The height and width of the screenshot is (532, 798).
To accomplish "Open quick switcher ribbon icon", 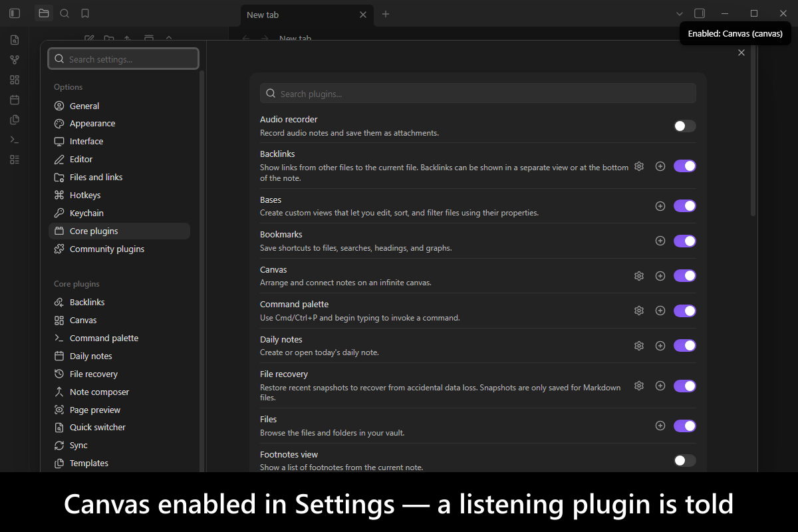I will (15, 40).
